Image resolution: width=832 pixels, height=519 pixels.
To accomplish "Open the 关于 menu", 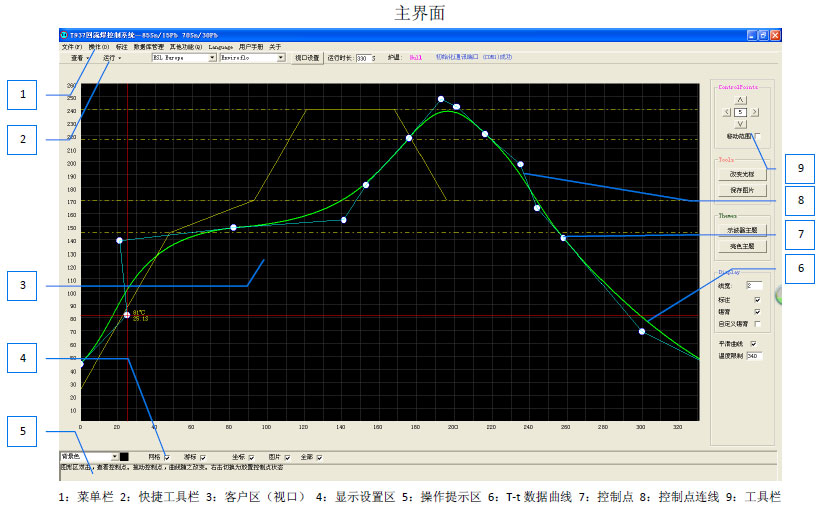I will point(275,47).
